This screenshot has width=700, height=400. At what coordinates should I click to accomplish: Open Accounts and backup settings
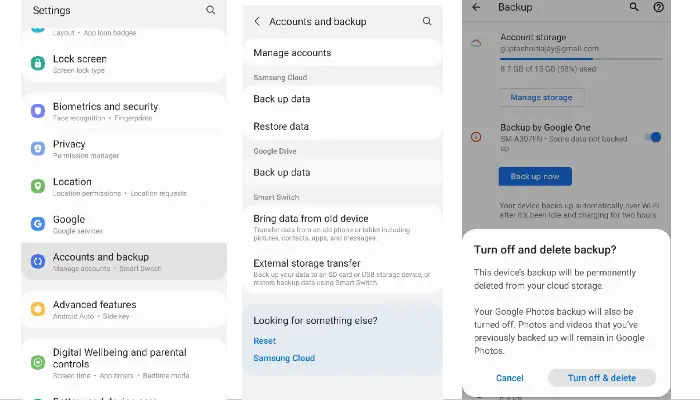pos(124,262)
